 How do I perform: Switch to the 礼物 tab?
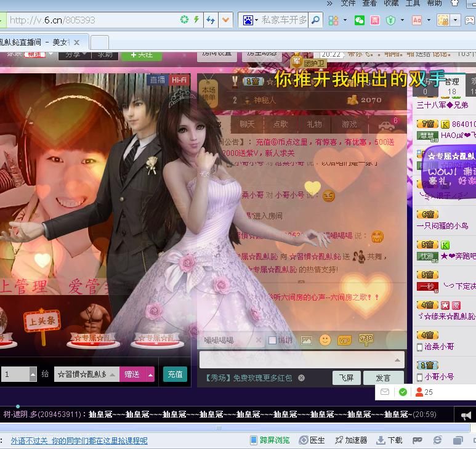point(314,124)
